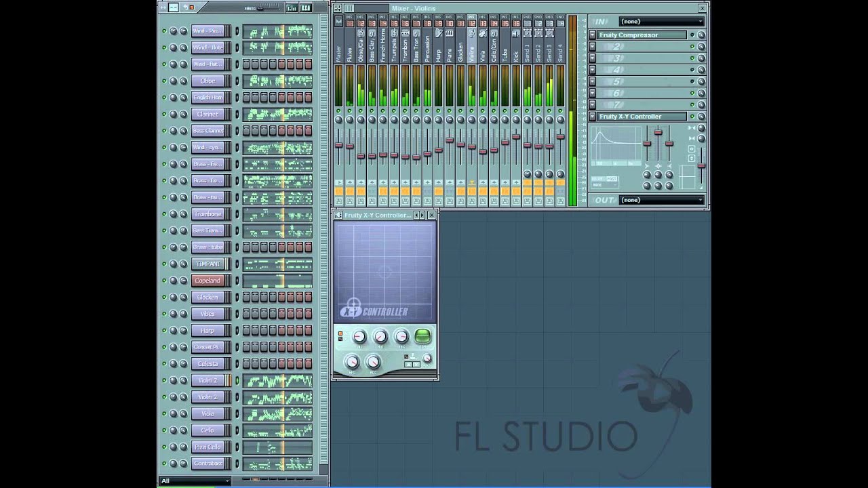
Task: Click the X-Y pad cursor crosshair
Action: pos(353,304)
